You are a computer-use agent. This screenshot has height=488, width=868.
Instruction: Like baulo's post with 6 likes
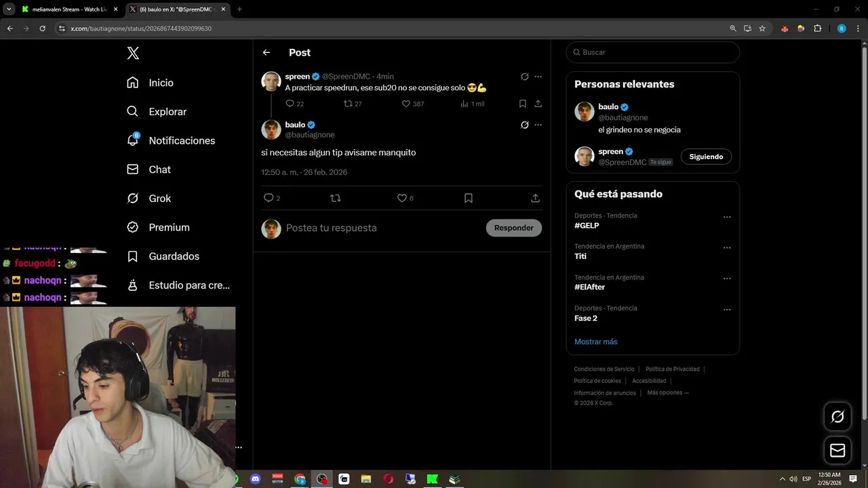406,198
